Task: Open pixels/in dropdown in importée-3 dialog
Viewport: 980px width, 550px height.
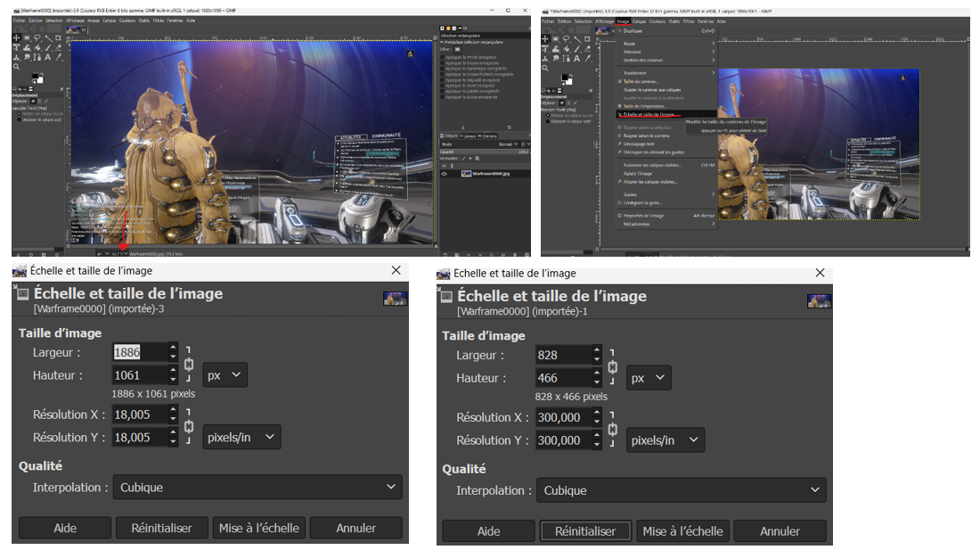Action: click(x=241, y=437)
